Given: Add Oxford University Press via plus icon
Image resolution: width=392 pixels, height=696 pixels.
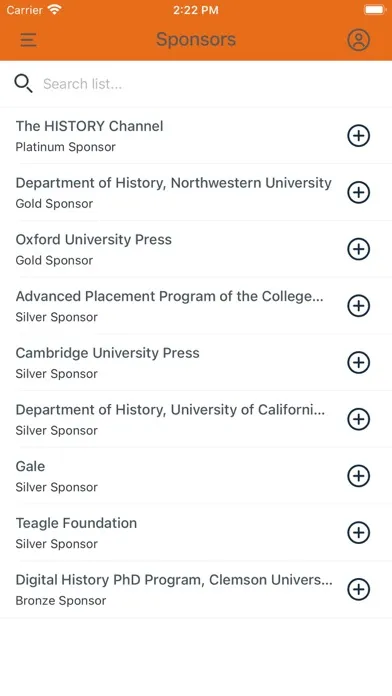Looking at the screenshot, I should point(358,249).
